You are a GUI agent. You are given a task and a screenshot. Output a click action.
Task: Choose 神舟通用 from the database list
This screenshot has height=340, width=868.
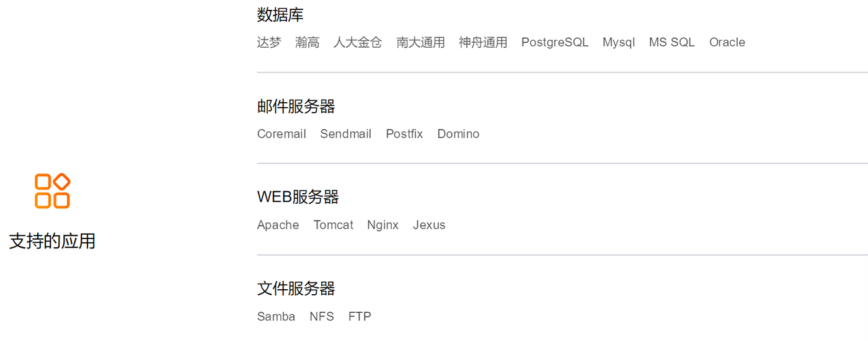tap(483, 42)
